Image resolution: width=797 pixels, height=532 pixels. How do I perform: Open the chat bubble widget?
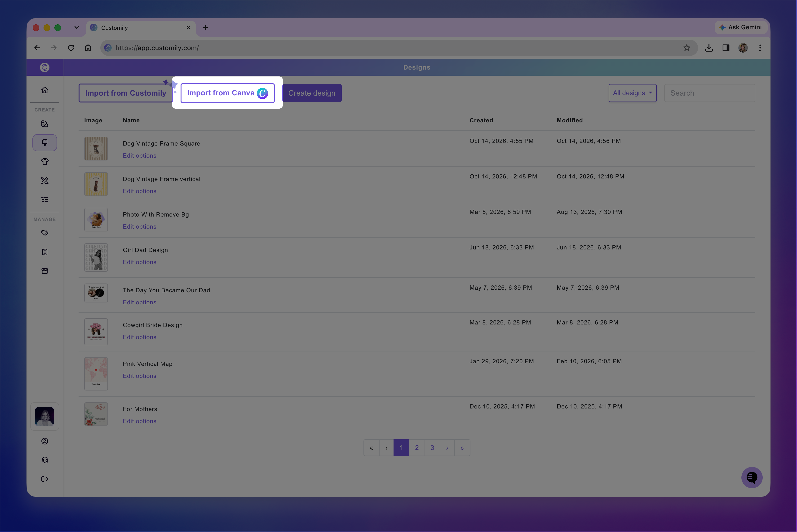click(x=752, y=477)
